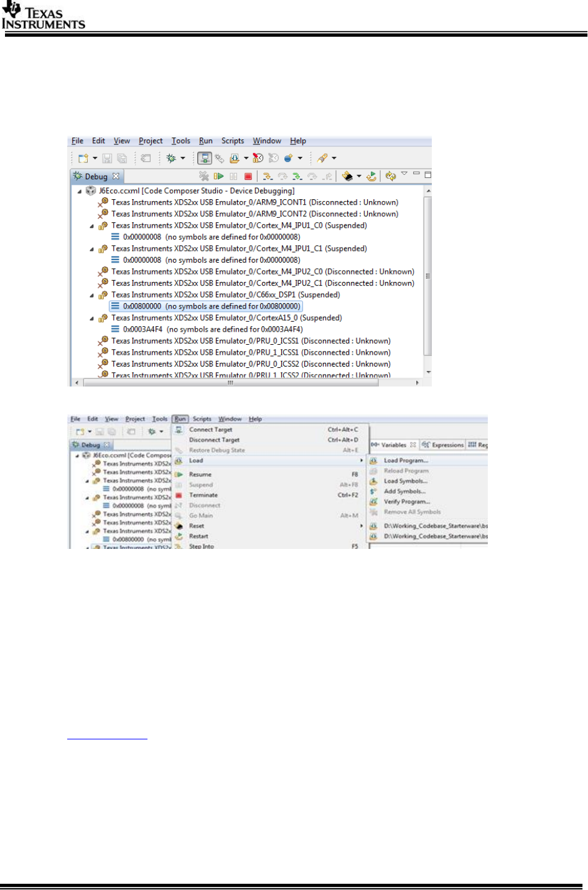This screenshot has height=890, width=588.
Task: Click the Assembly Step Over icon
Action: (312, 177)
